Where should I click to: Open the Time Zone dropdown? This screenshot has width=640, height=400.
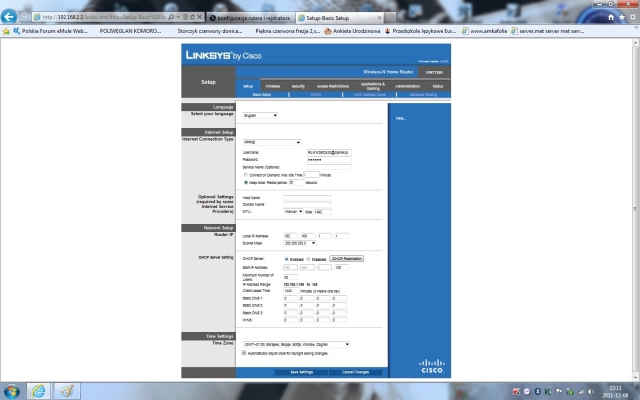pyautogui.click(x=296, y=344)
